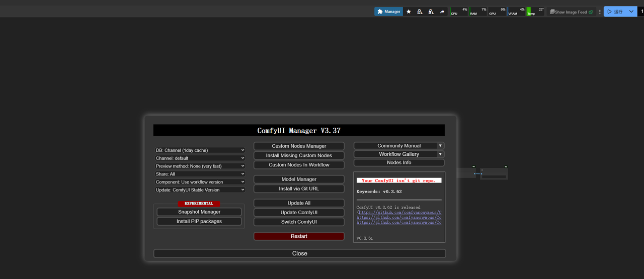Click the CPU usage monitor
The width and height of the screenshot is (644, 279).
point(459,12)
